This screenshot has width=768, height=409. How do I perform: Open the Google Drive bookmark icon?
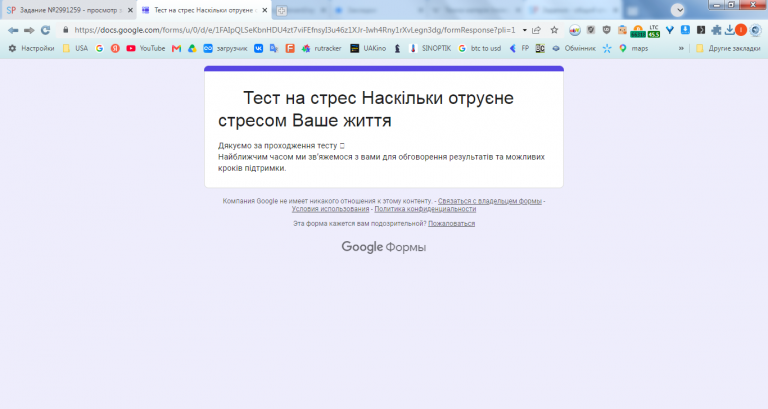[192, 48]
